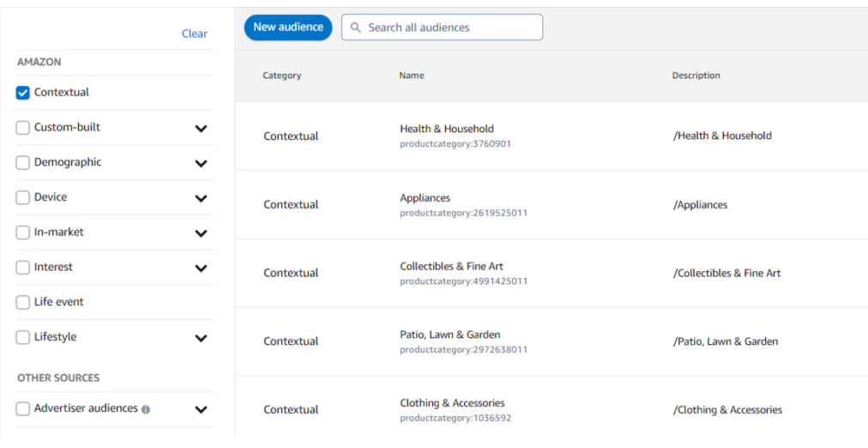
Task: Expand the Advertiser audiences section
Action: pyautogui.click(x=201, y=410)
